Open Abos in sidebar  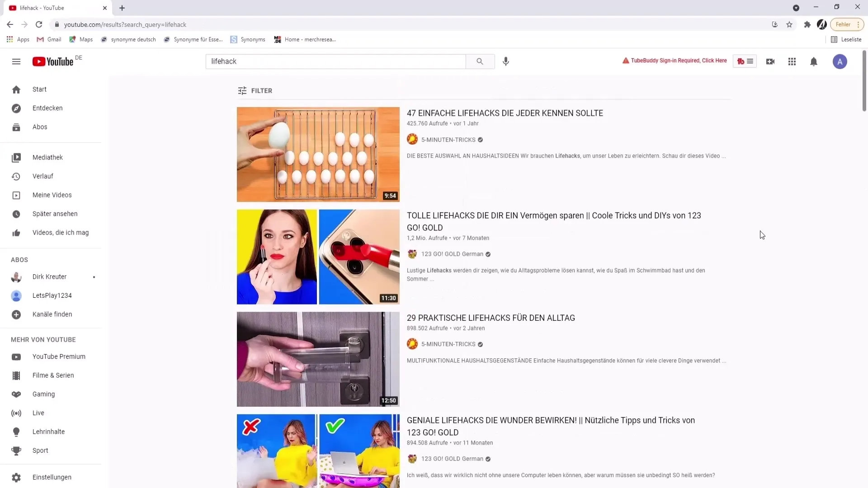51,127
